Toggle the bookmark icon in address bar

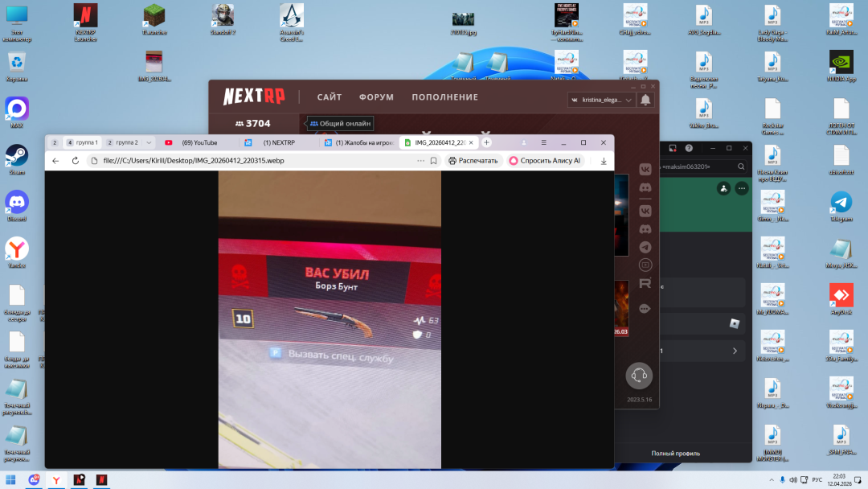(x=433, y=161)
